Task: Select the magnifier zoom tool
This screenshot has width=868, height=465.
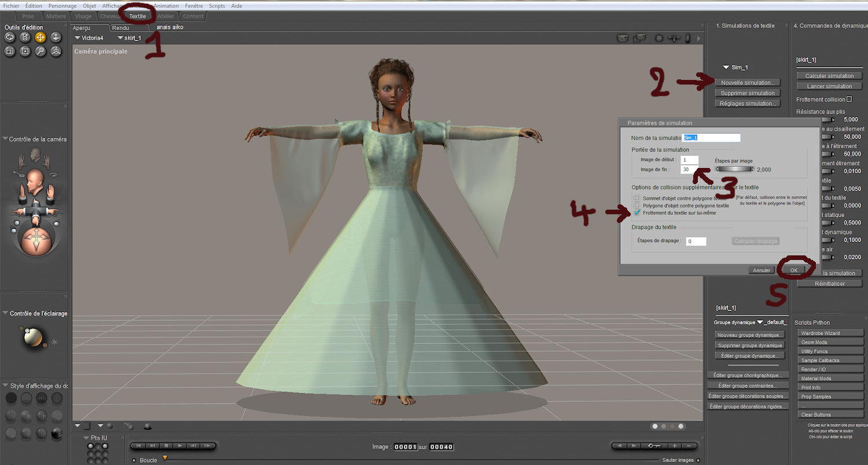Action: pyautogui.click(x=41, y=52)
